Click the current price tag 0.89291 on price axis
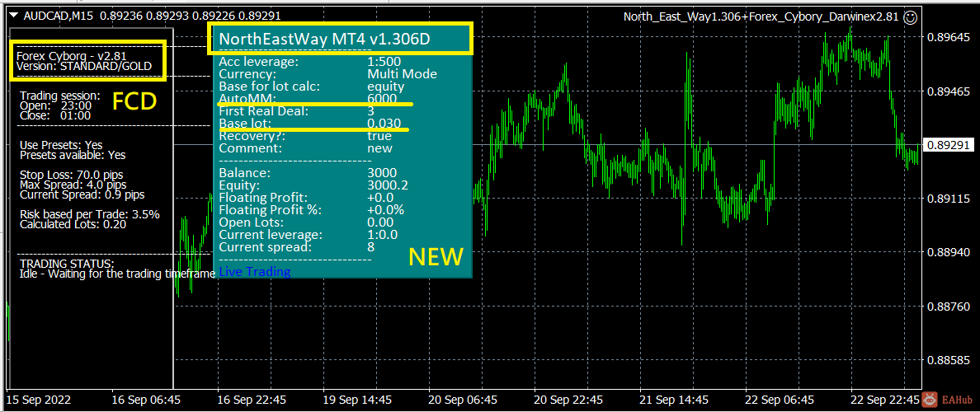 (948, 145)
